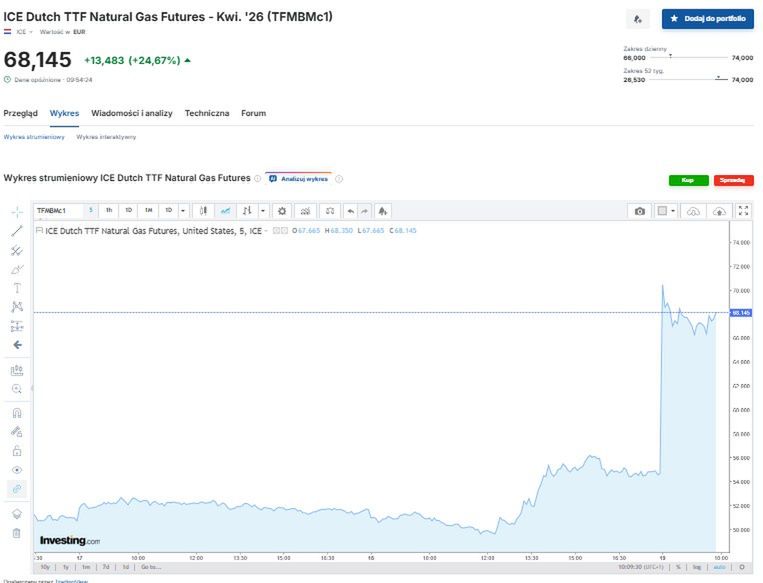This screenshot has height=583, width=763.
Task: Click the redo arrow in chart toolbar
Action: (x=364, y=211)
